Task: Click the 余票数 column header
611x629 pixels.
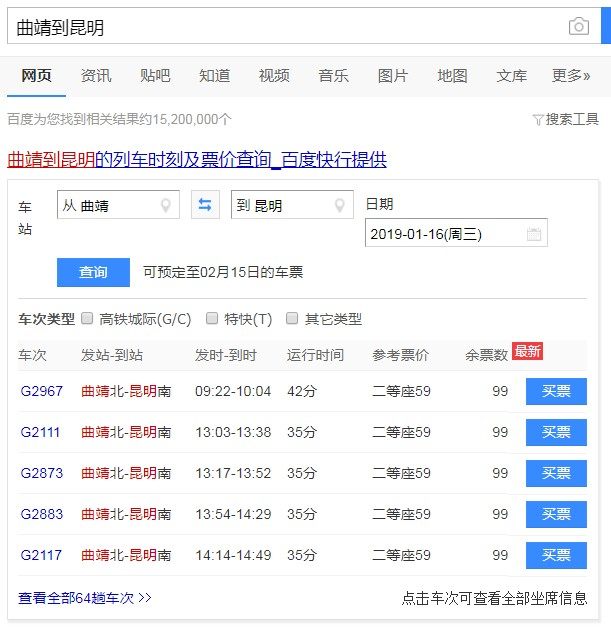Action: click(x=486, y=355)
